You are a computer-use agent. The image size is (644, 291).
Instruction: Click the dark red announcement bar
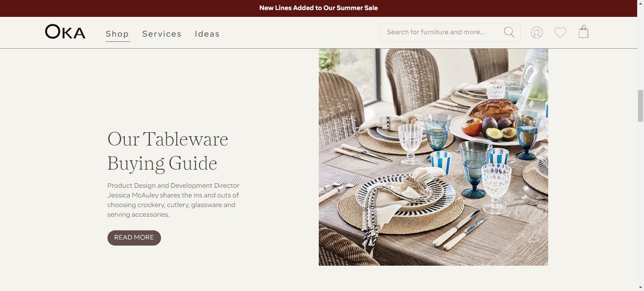pyautogui.click(x=318, y=8)
